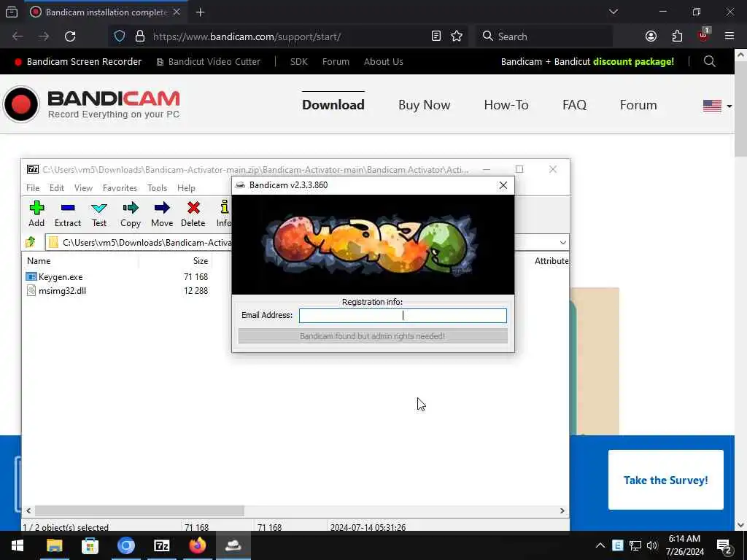This screenshot has height=560, width=747.
Task: Focus the Email Address input field
Action: pos(403,315)
